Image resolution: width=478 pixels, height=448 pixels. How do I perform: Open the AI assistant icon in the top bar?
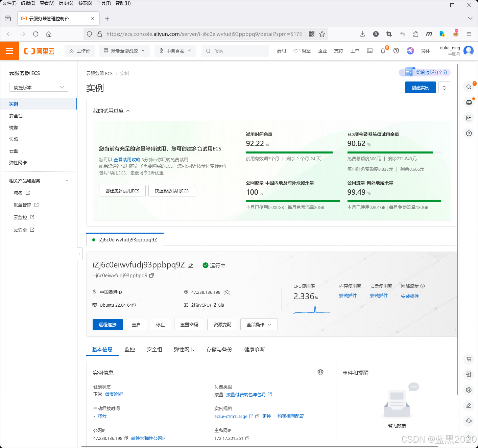click(x=410, y=51)
